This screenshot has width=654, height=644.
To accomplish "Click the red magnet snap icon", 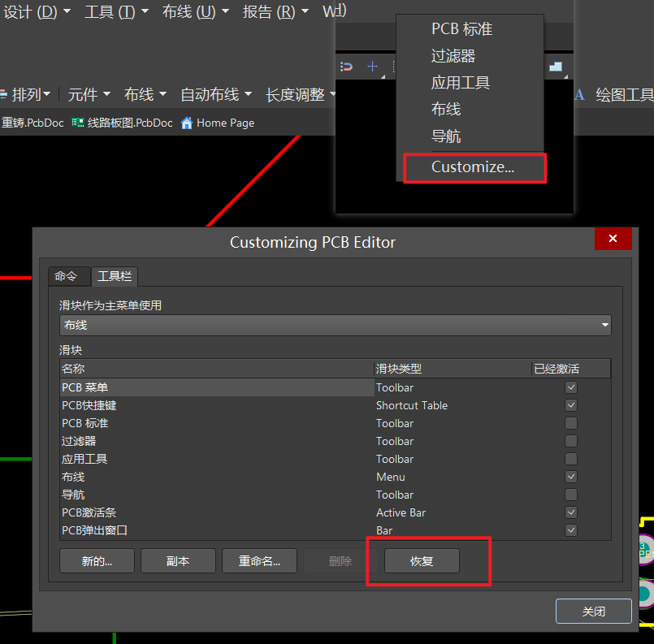I will point(347,67).
